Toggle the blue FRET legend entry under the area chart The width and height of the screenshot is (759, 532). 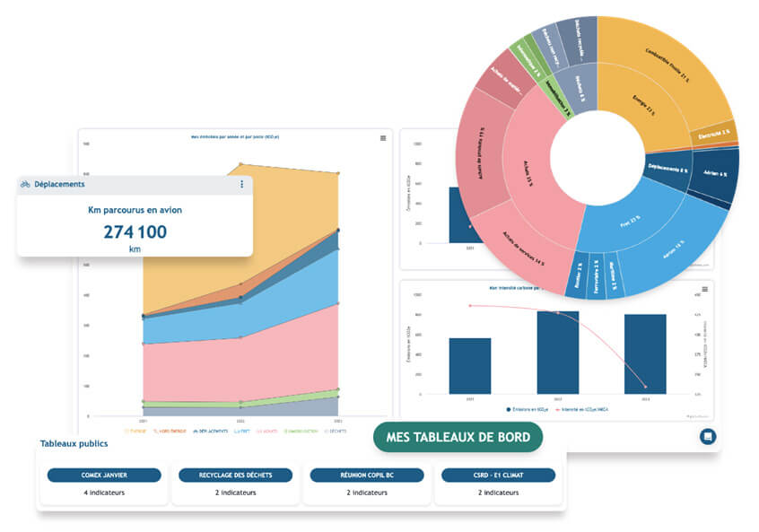242,431
